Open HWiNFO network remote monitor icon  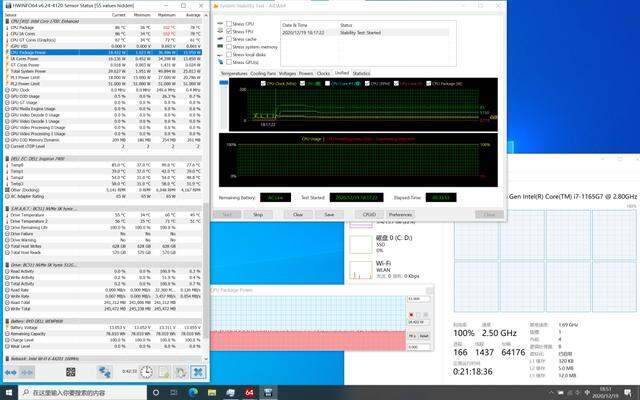tap(104, 372)
